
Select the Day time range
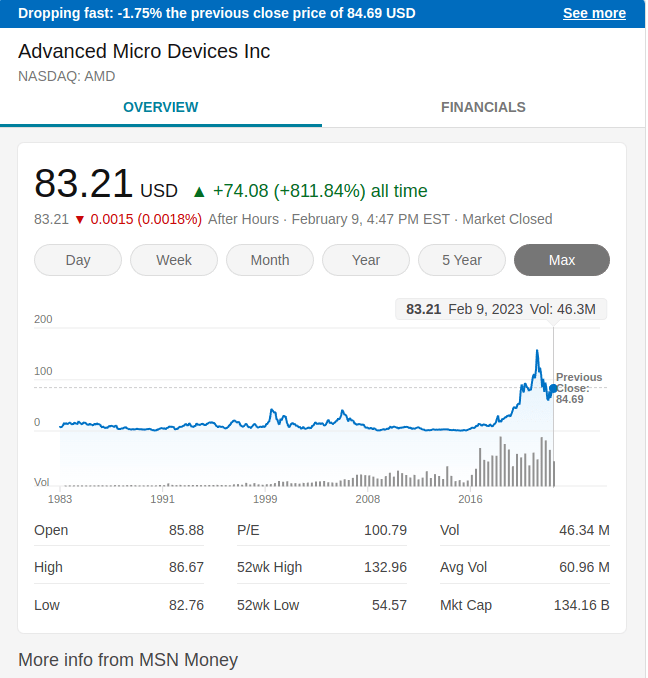[x=78, y=260]
